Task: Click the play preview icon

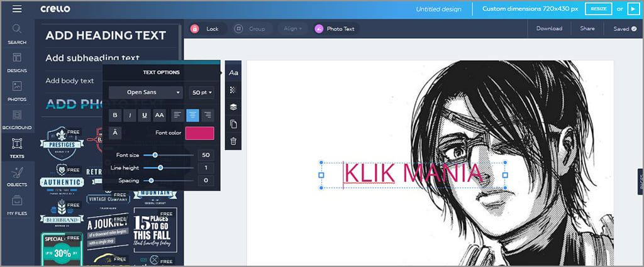Action: coord(633,9)
